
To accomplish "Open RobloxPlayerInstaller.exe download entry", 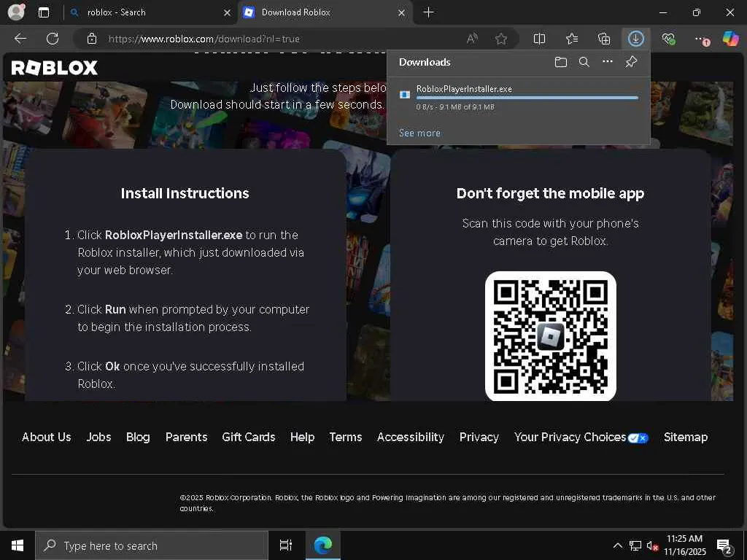I will pos(519,98).
